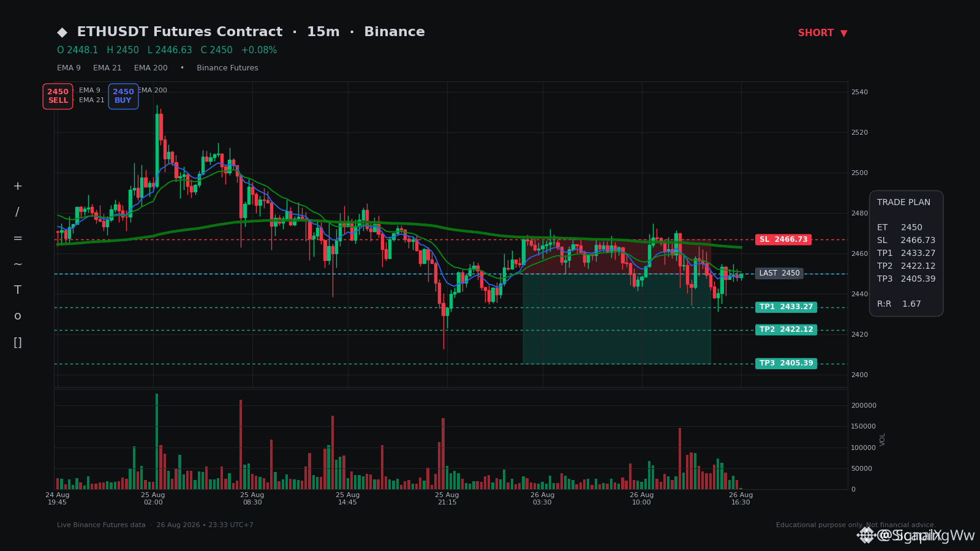Click the 2400 price axis label

click(x=859, y=375)
